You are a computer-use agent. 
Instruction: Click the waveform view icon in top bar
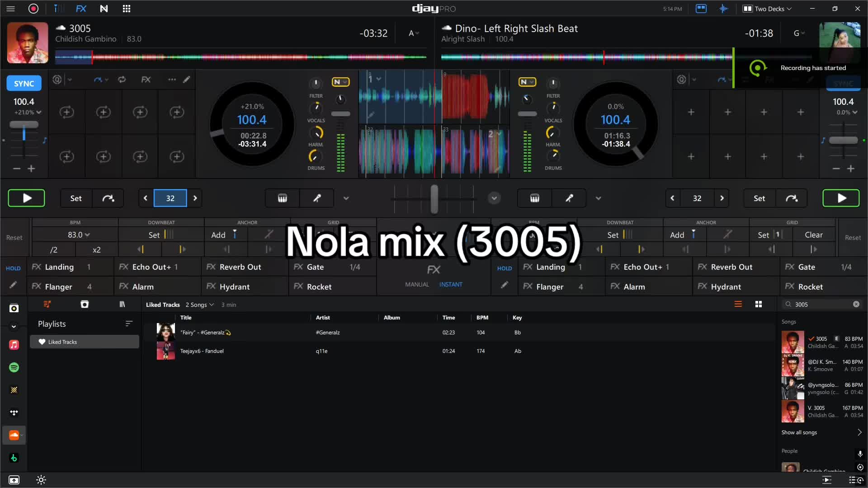click(x=724, y=9)
